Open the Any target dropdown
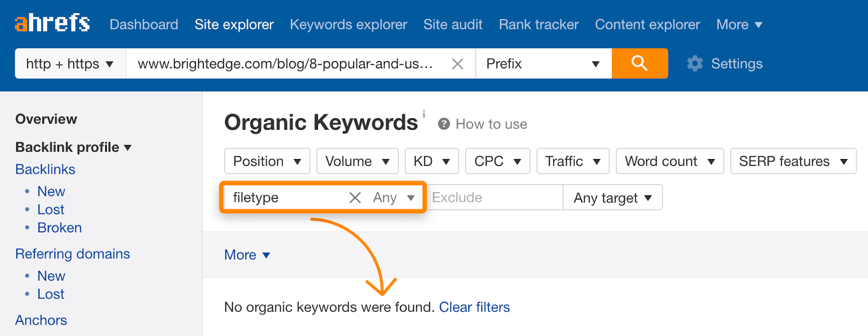The image size is (868, 336). [612, 198]
